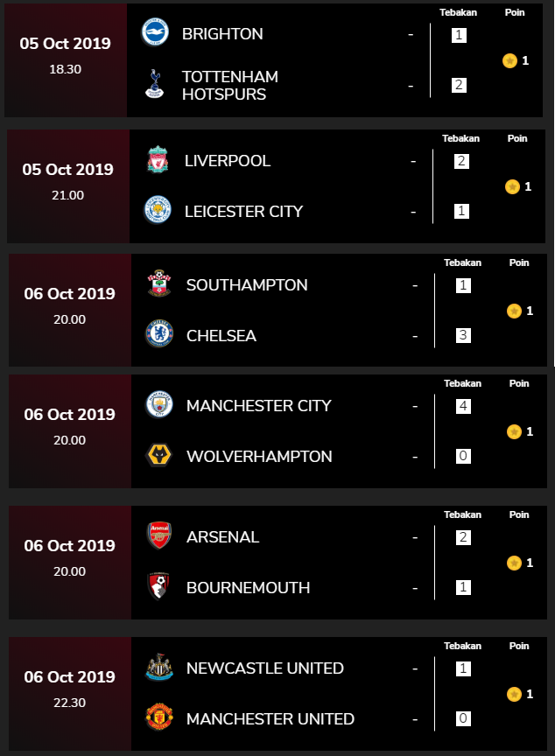The width and height of the screenshot is (555, 756).
Task: Click the 06 Oct 2019 22.30 date panel
Action: [x=69, y=689]
